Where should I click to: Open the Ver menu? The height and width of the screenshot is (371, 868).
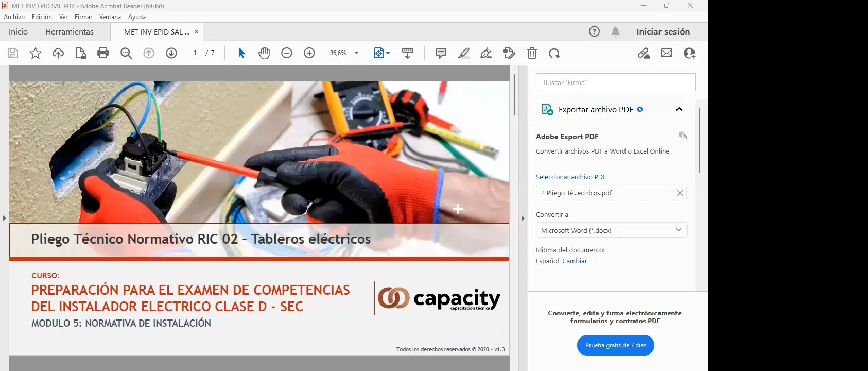[x=63, y=17]
